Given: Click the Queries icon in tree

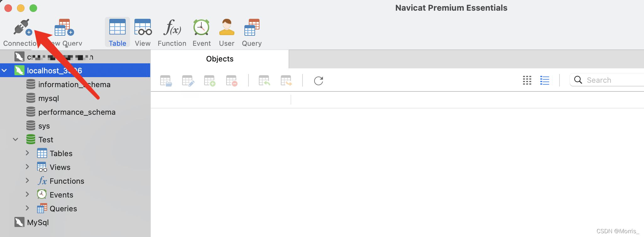Looking at the screenshot, I should pyautogui.click(x=42, y=208).
